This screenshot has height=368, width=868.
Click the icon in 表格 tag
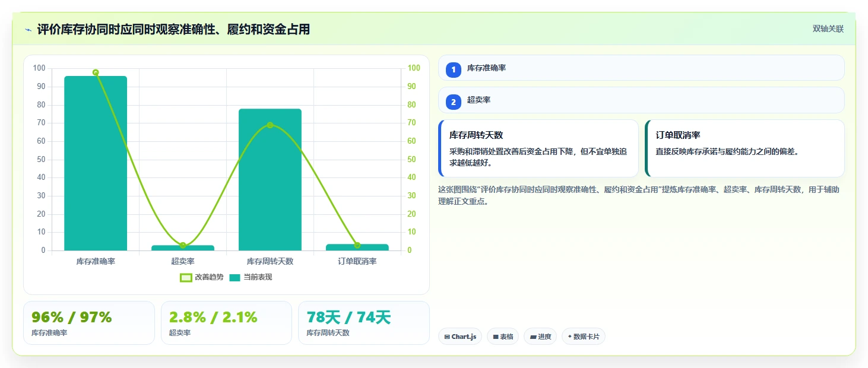[x=496, y=337]
